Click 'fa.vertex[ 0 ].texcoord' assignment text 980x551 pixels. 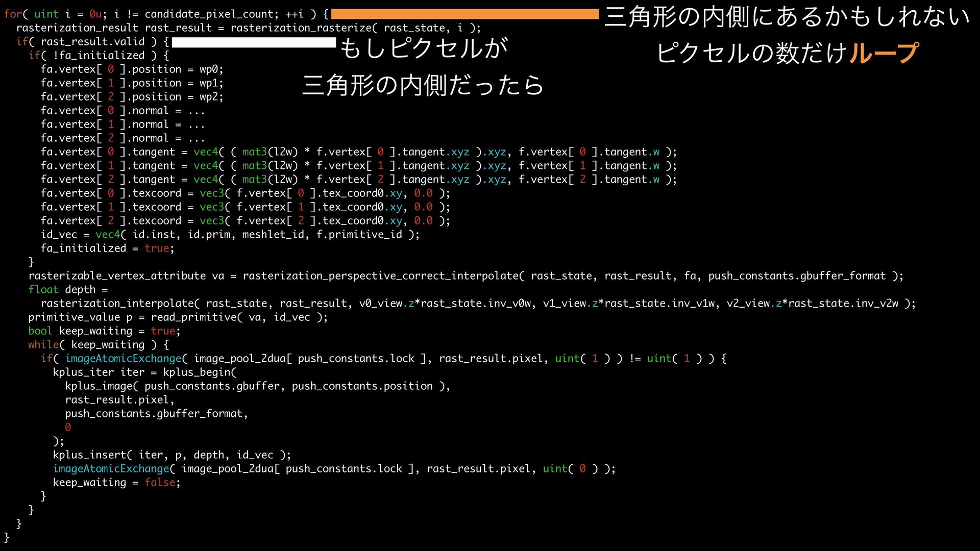(x=111, y=193)
